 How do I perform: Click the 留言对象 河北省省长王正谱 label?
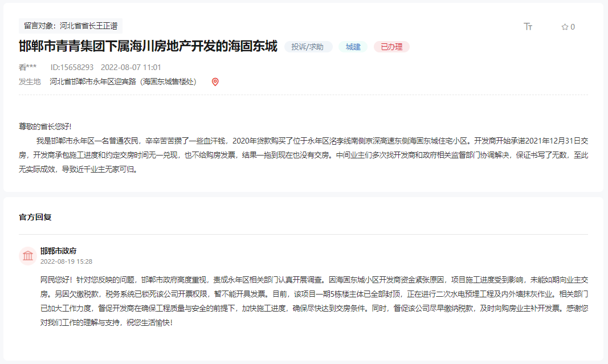click(x=71, y=26)
